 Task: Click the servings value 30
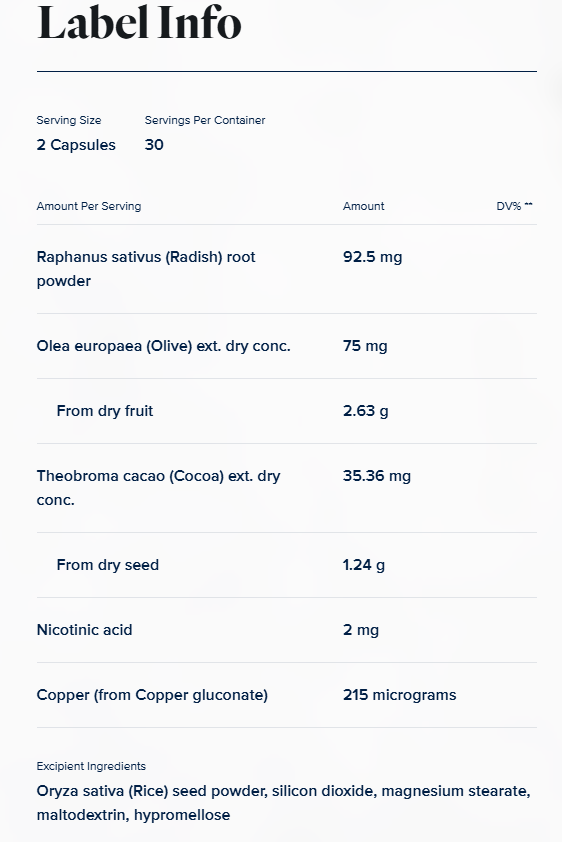tap(154, 145)
